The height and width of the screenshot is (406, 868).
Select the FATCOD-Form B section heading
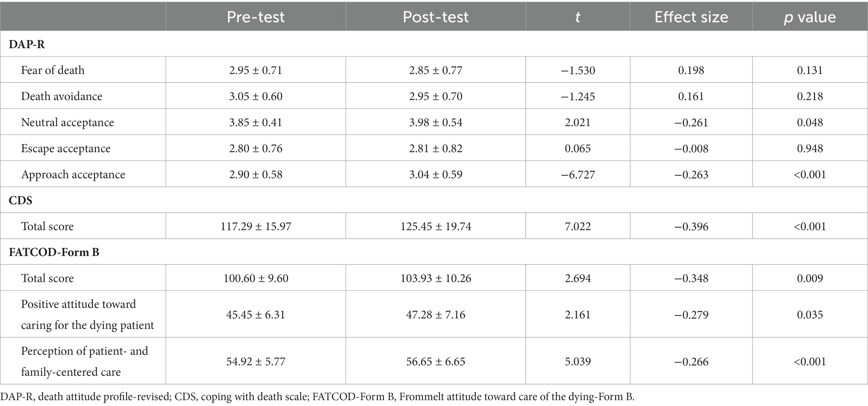point(54,252)
